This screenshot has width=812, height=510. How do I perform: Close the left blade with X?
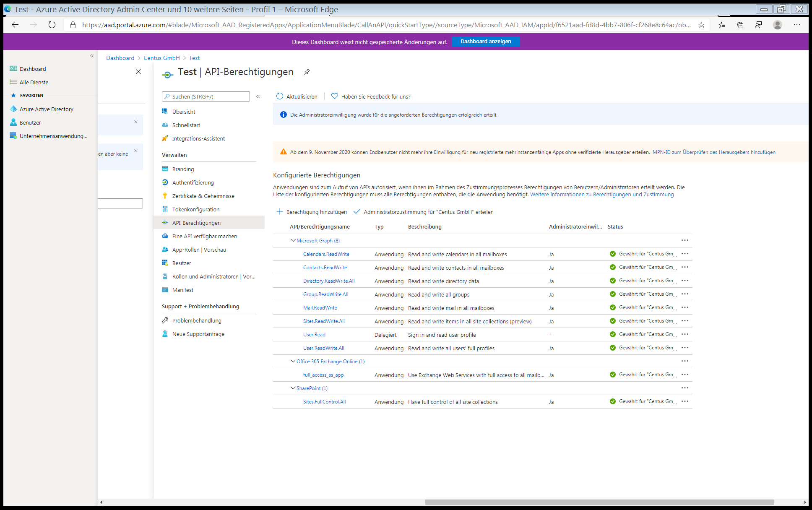tap(138, 72)
